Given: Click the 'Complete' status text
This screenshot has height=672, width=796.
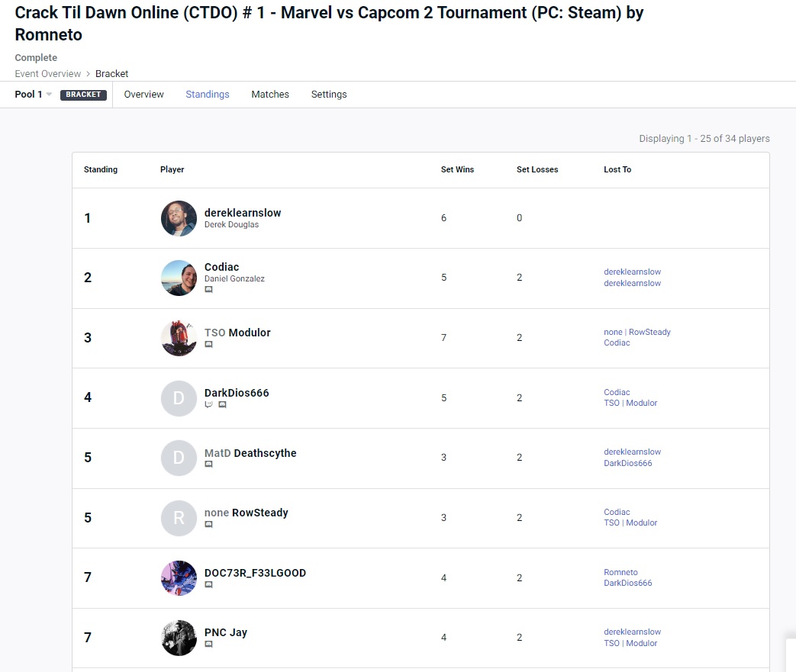Looking at the screenshot, I should click(36, 58).
